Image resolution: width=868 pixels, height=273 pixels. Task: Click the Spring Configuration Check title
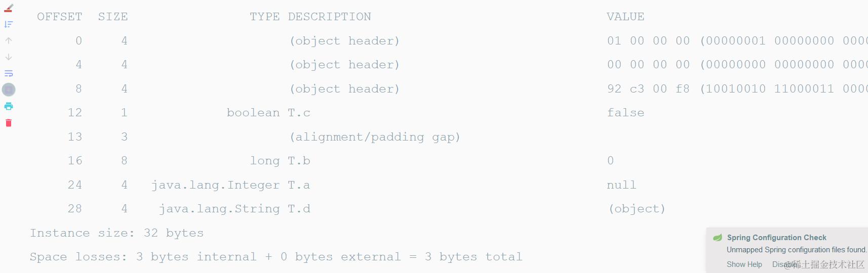click(x=776, y=238)
